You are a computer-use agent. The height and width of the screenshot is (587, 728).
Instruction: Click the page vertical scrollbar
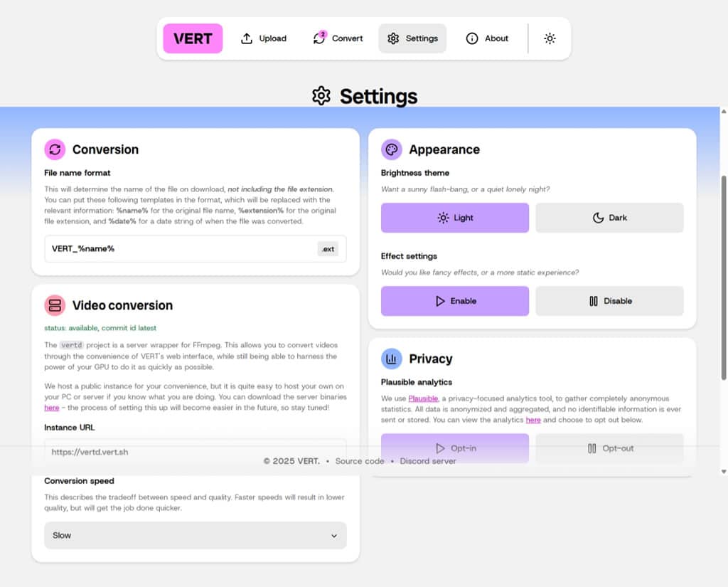[723, 278]
